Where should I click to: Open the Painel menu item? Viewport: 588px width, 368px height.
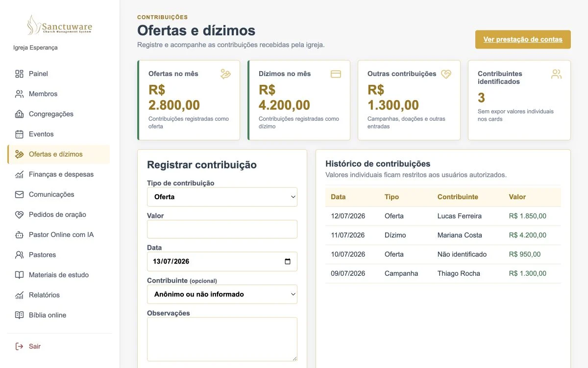(x=58, y=74)
